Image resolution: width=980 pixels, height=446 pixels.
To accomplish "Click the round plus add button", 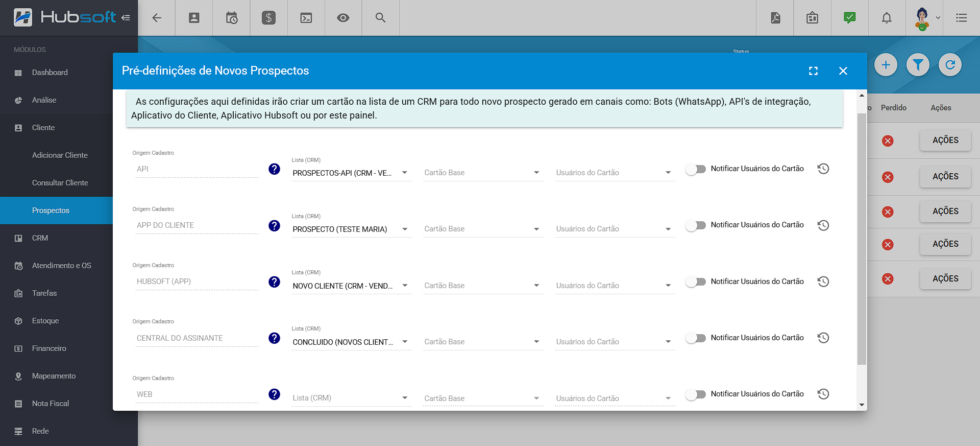I will click(x=886, y=65).
